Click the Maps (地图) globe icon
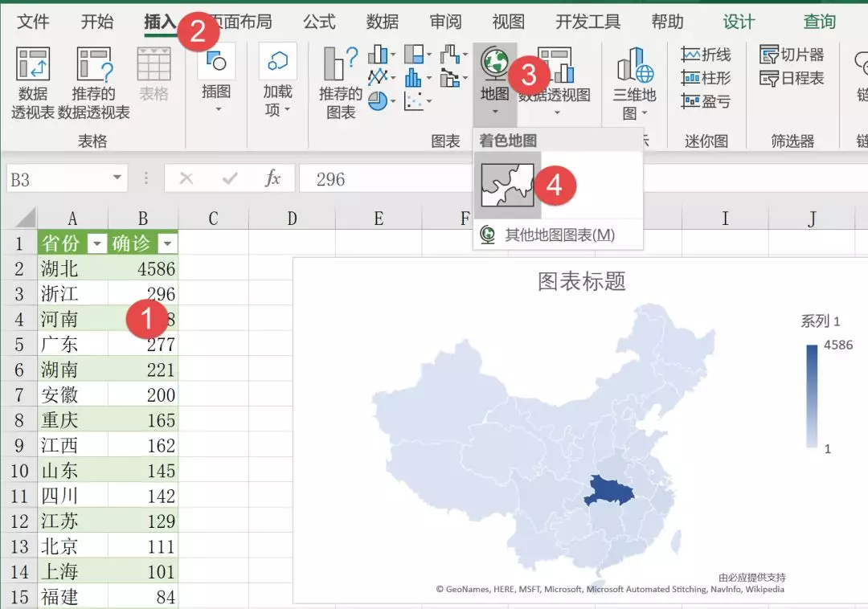 click(x=494, y=63)
